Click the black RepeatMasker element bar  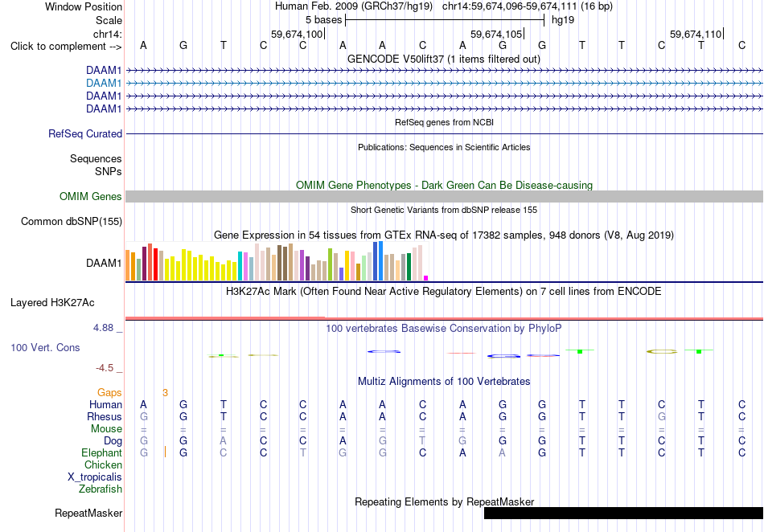point(624,513)
